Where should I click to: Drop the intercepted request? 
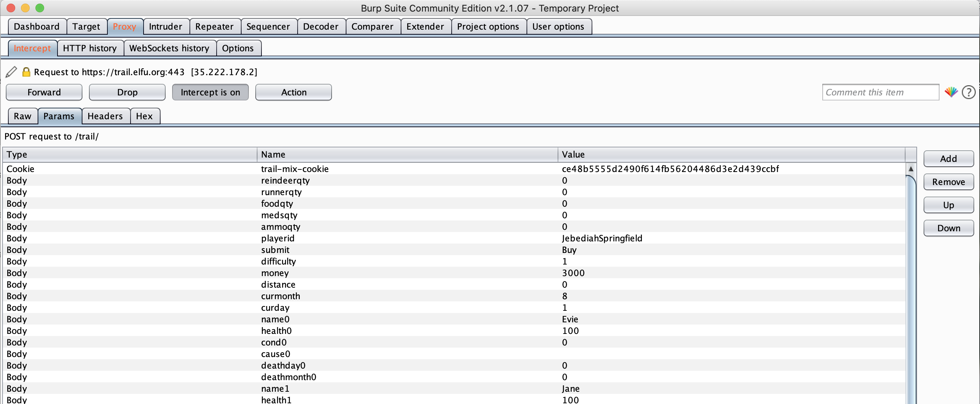click(127, 93)
